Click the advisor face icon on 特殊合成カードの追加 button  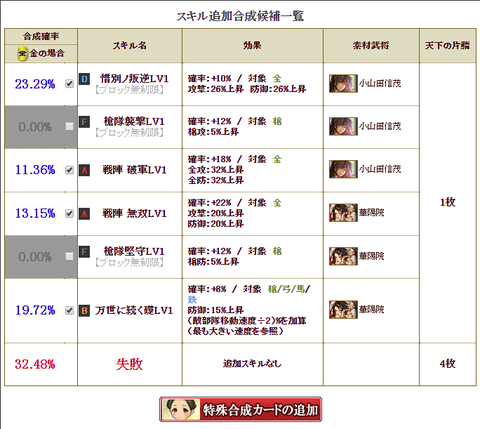click(180, 409)
